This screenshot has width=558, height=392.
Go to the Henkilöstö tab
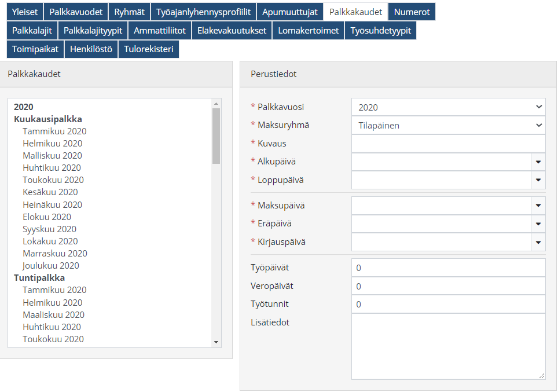[x=91, y=49]
